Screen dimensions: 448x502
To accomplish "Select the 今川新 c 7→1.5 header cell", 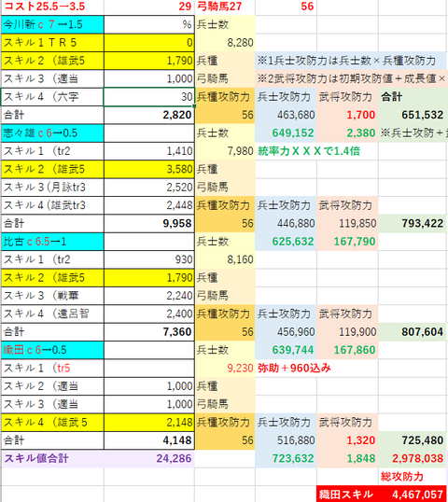I will coord(52,24).
